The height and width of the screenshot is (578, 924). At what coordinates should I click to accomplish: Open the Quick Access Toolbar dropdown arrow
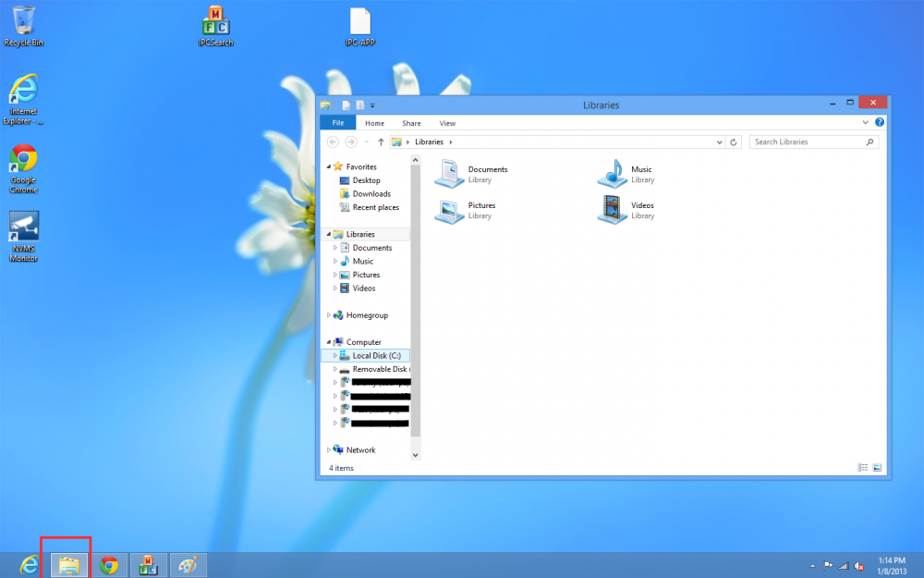click(x=372, y=105)
